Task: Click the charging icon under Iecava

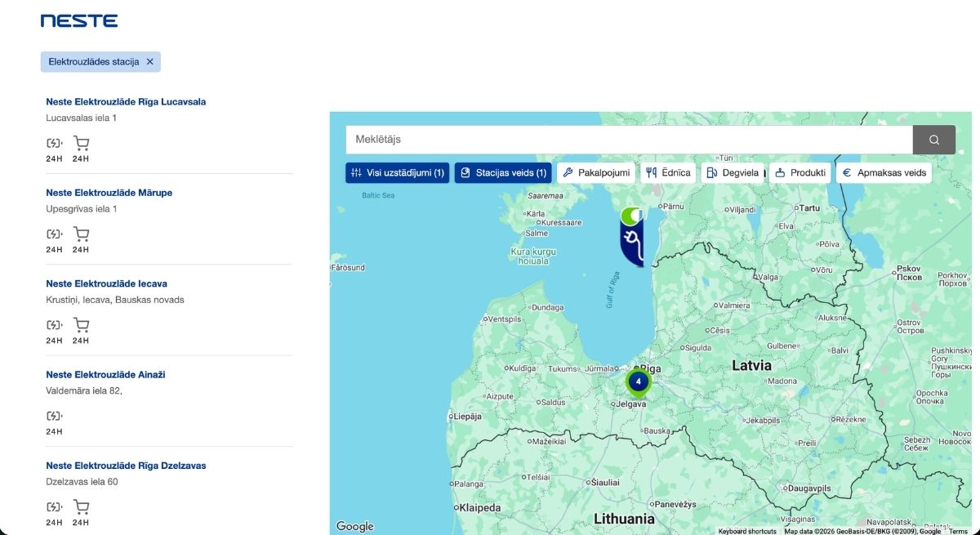Action: pyautogui.click(x=54, y=325)
